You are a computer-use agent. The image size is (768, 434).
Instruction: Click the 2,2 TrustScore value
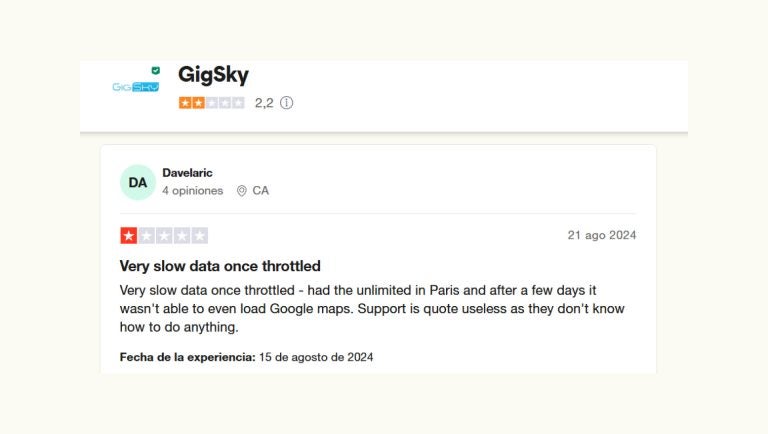[x=264, y=102]
